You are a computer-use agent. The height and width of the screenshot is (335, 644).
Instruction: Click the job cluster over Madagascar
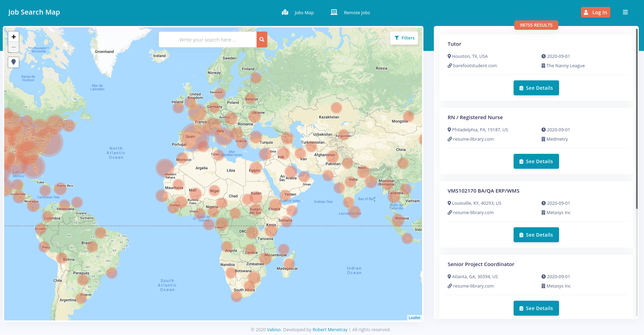[289, 264]
